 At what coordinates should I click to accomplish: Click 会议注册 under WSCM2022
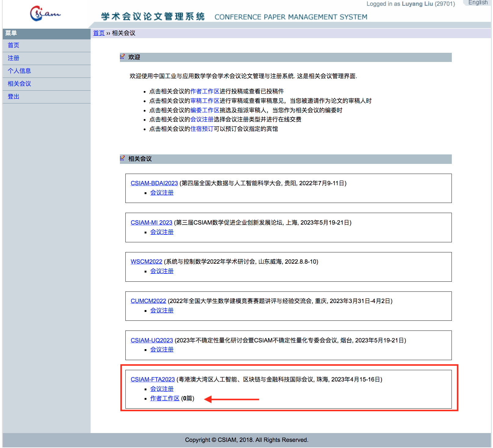pyautogui.click(x=162, y=271)
